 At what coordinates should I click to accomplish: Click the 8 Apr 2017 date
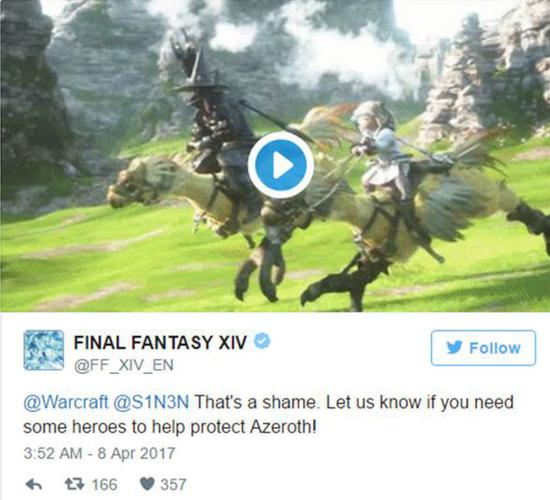(136, 453)
